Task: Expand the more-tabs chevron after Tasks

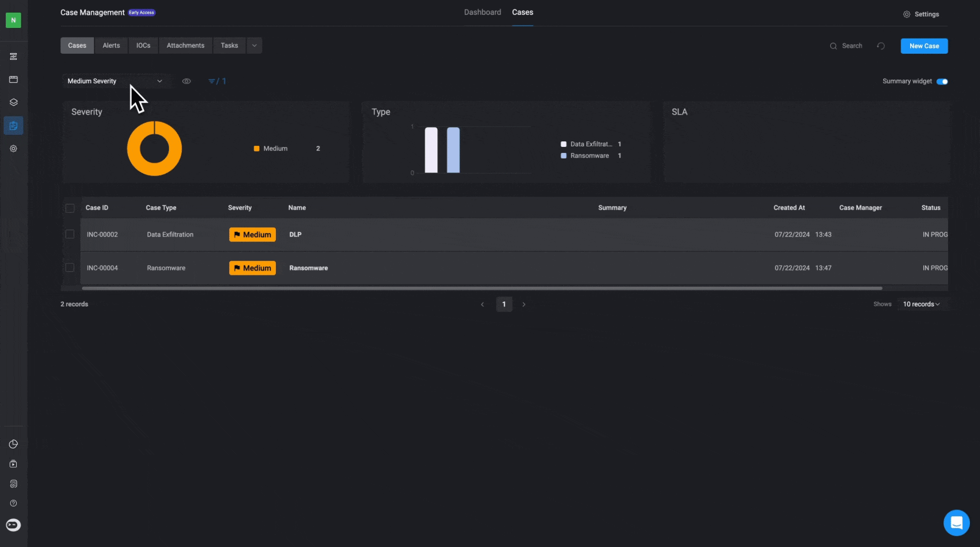Action: [x=255, y=46]
